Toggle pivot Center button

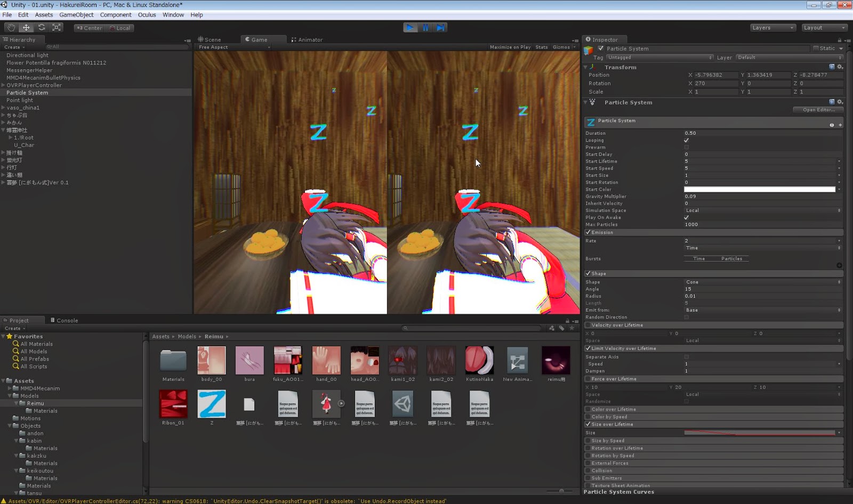pos(89,28)
